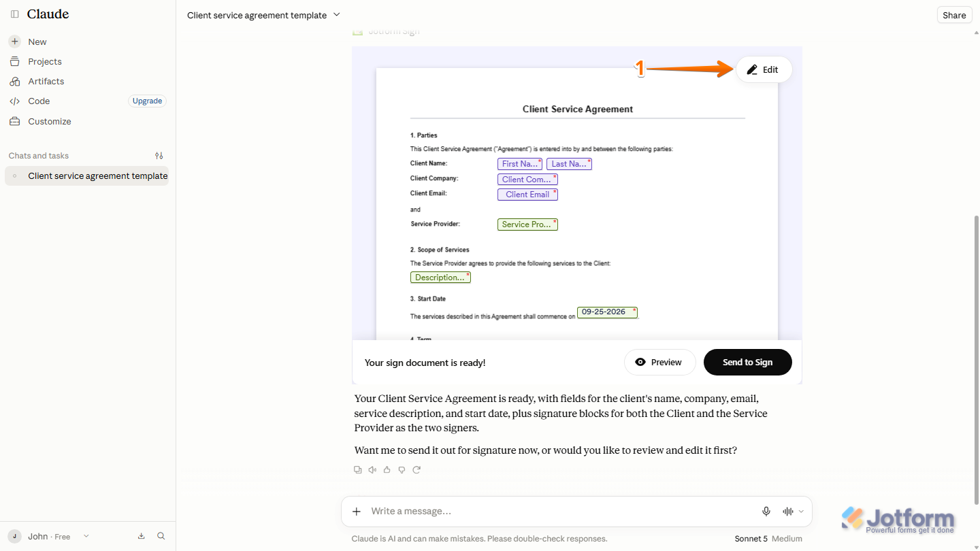This screenshot has width=980, height=551.
Task: Click the Description field under Scope
Action: coord(440,278)
